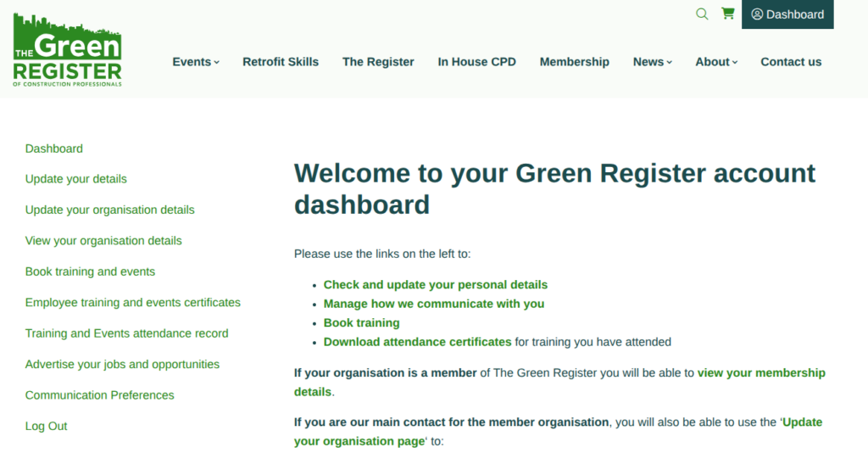Click Contact us in the navigation
Image resolution: width=868 pixels, height=453 pixels.
791,62
